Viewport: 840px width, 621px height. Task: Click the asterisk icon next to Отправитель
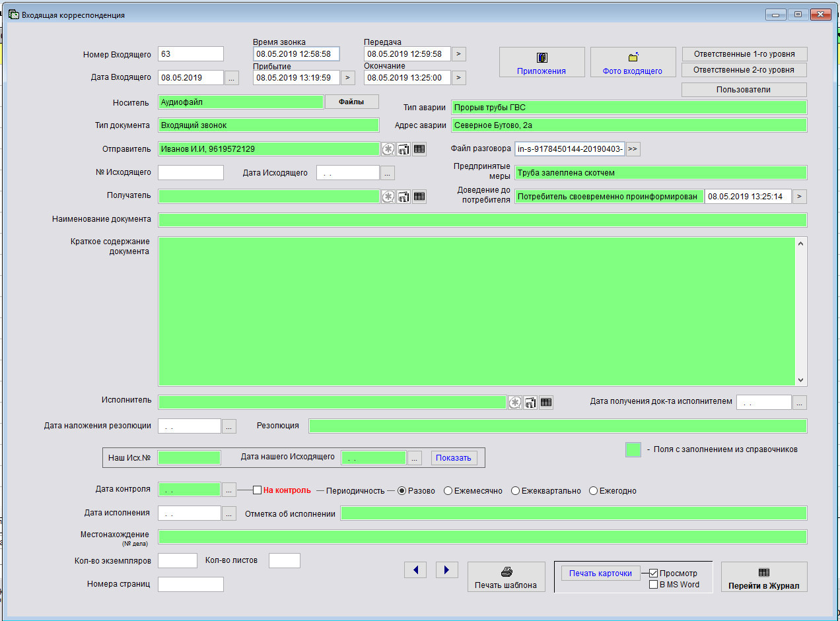388,149
